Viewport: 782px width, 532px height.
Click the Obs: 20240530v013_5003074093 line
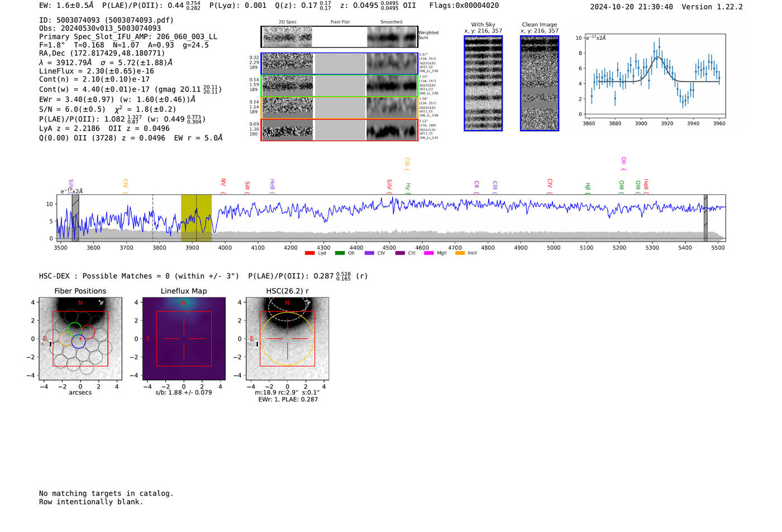pyautogui.click(x=100, y=28)
